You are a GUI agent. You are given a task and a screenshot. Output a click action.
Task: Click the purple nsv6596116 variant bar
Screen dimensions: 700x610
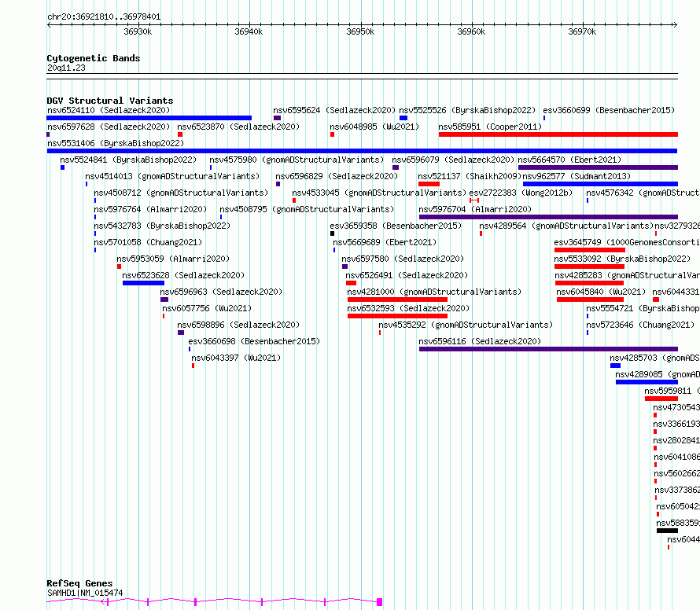(x=549, y=349)
